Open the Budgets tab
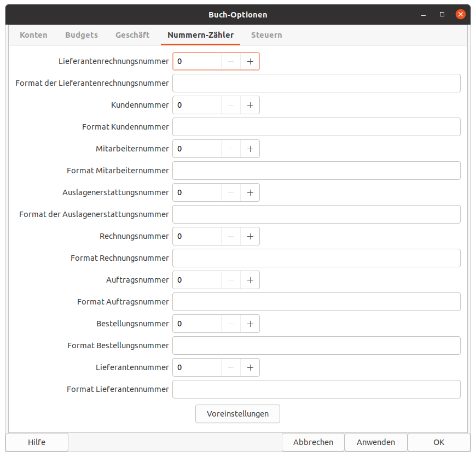This screenshot has width=476, height=457. [x=82, y=35]
